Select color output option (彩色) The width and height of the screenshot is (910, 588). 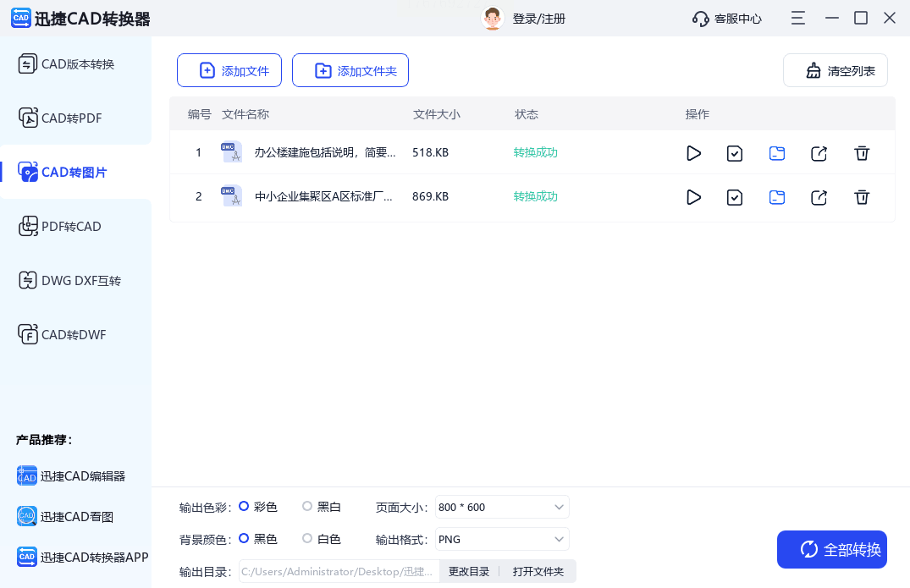tap(244, 507)
